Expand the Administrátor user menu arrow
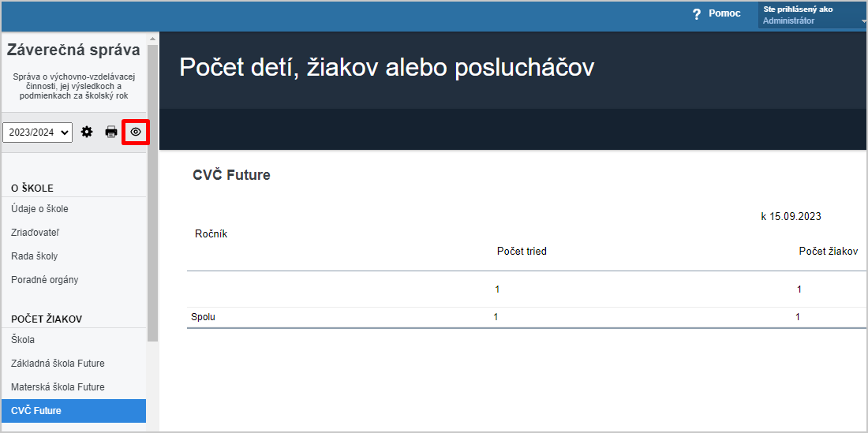Viewport: 868px width, 433px height. click(863, 21)
